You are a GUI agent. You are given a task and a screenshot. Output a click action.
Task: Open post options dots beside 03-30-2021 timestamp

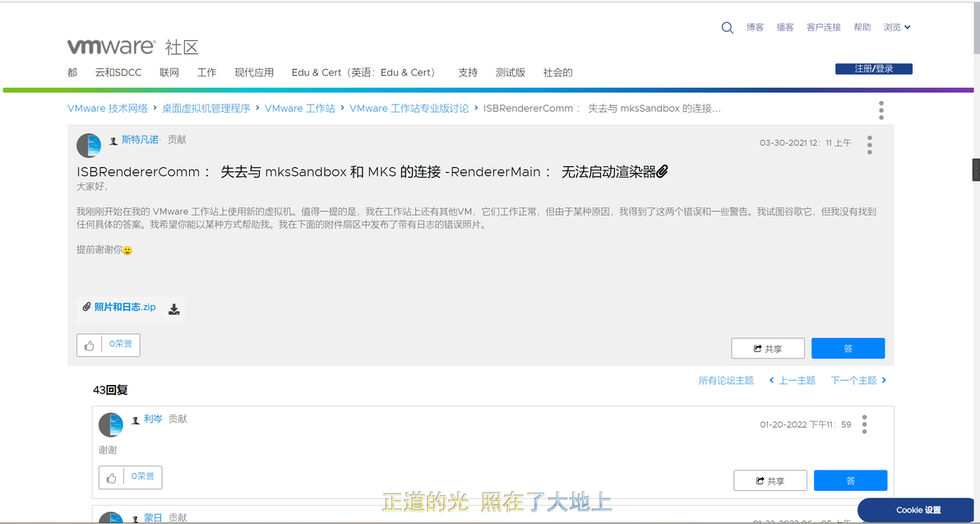869,145
